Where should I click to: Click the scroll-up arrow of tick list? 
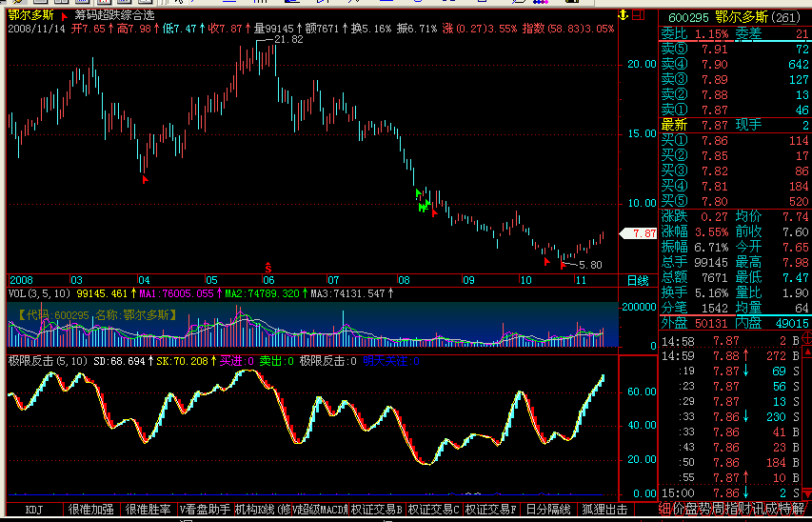pyautogui.click(x=807, y=353)
